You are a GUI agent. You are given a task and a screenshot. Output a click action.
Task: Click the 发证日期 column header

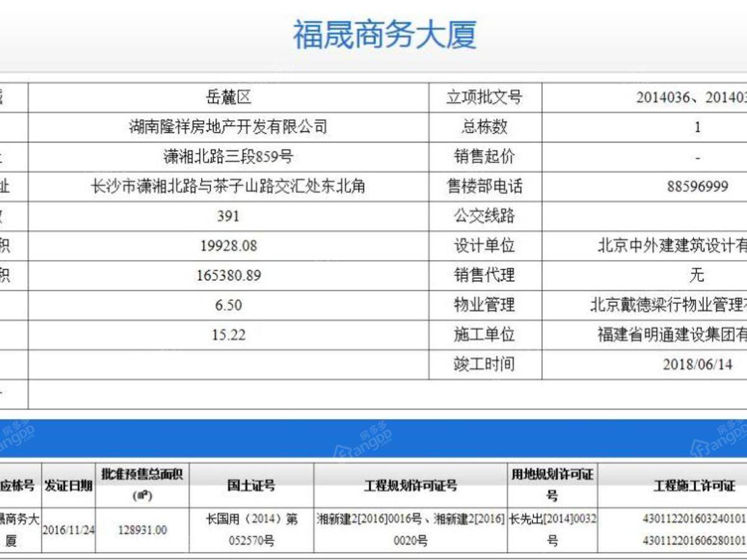click(68, 485)
